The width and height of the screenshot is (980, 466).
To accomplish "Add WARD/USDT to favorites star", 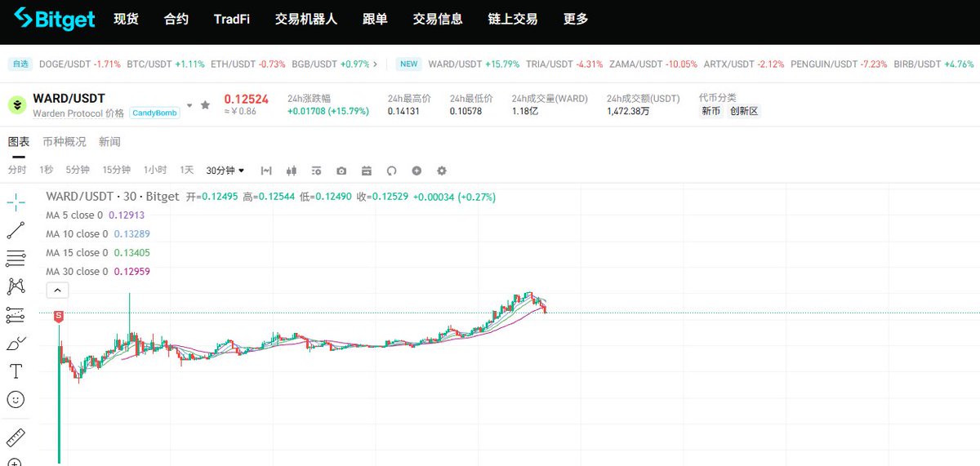I will point(205,105).
